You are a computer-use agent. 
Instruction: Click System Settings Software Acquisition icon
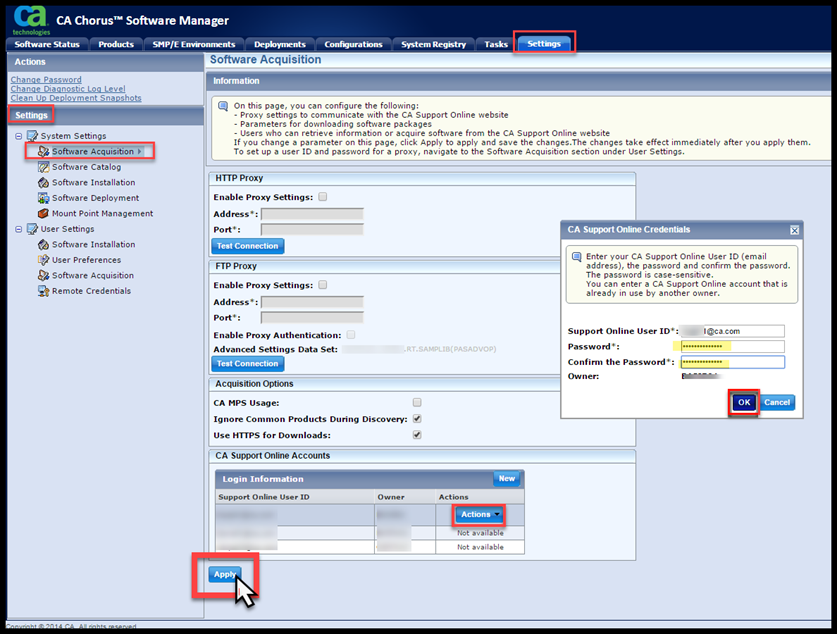point(43,152)
